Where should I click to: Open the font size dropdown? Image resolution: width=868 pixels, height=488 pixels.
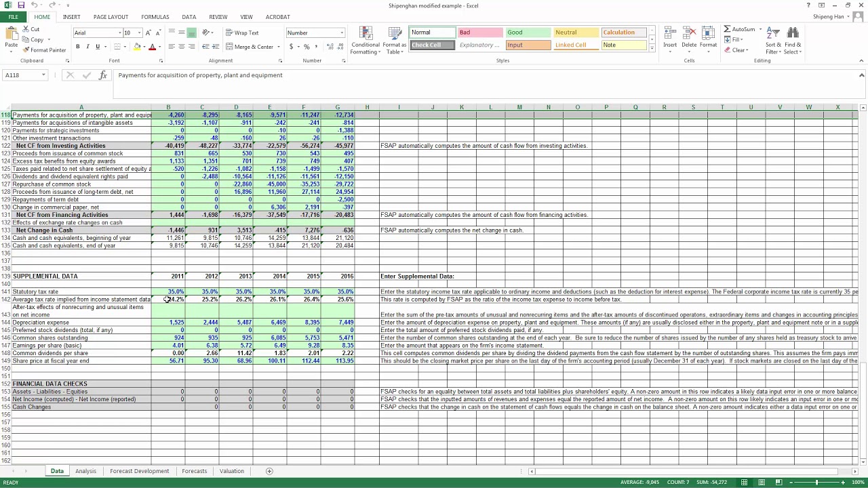tap(139, 33)
